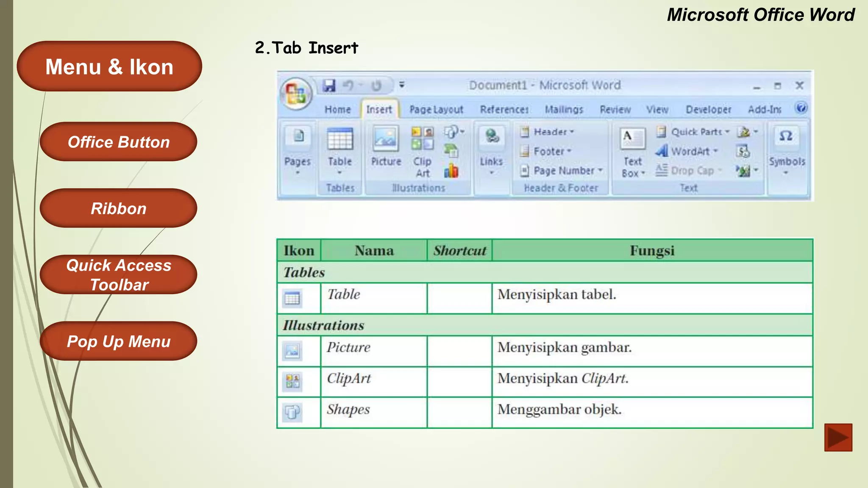The width and height of the screenshot is (868, 488).
Task: Click the 'Illustrations' section row in table
Action: point(545,325)
